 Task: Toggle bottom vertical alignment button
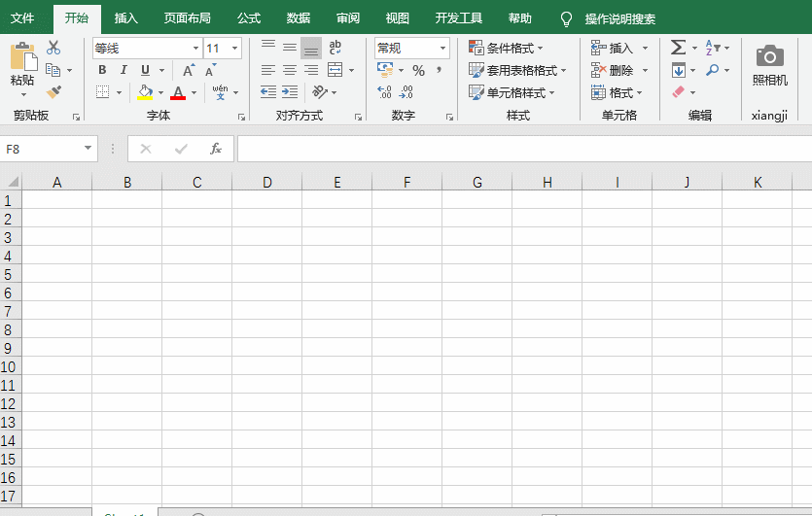(x=311, y=48)
